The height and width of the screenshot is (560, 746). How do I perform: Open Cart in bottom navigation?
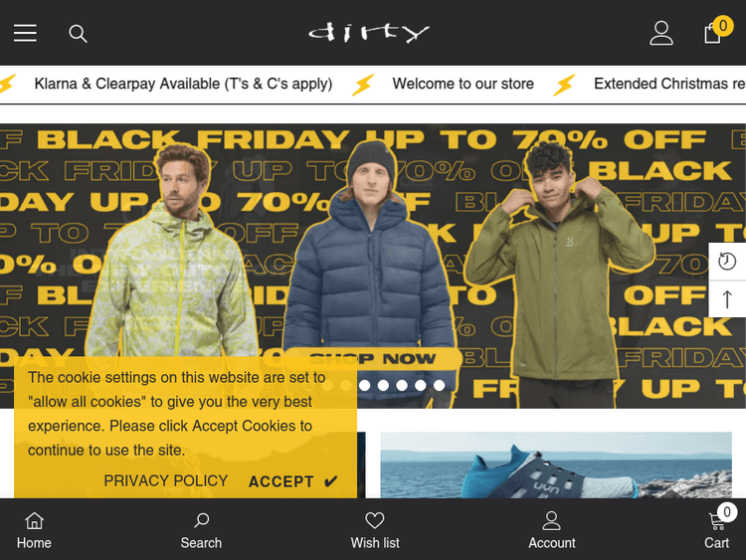717,530
